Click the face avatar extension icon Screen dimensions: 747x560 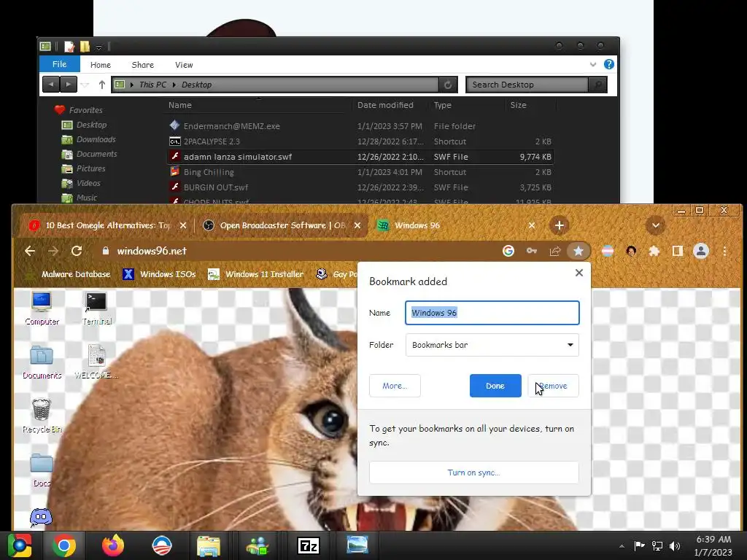pos(631,251)
